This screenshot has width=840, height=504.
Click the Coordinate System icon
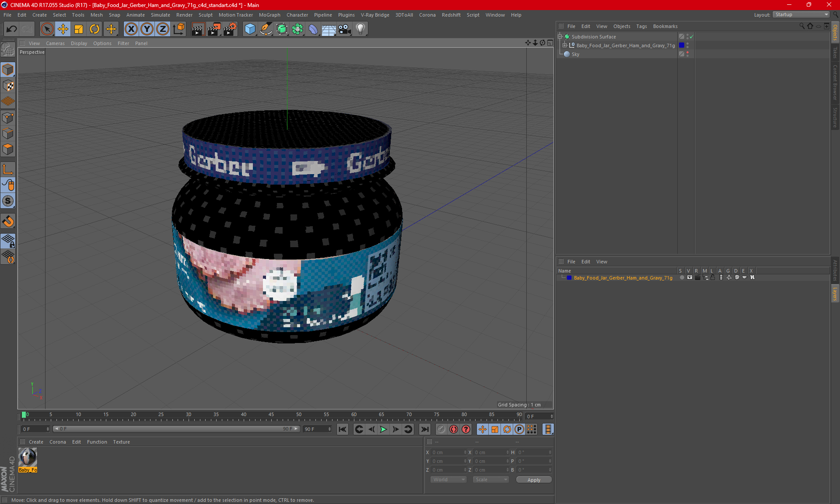click(178, 29)
